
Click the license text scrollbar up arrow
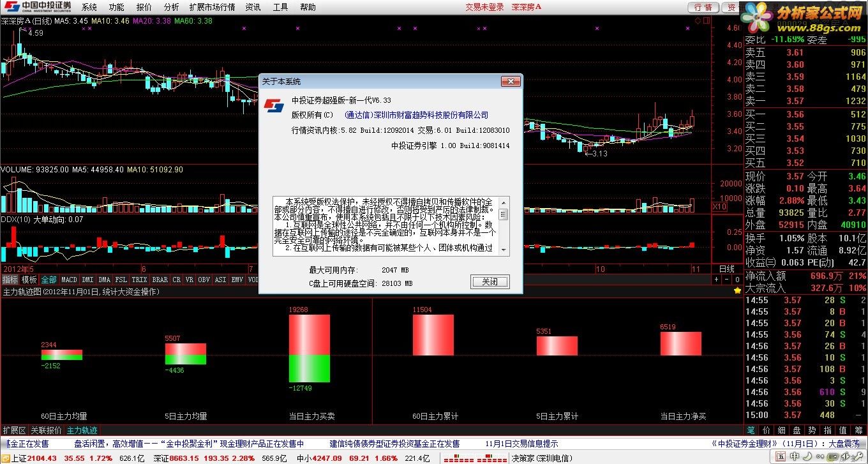(504, 202)
